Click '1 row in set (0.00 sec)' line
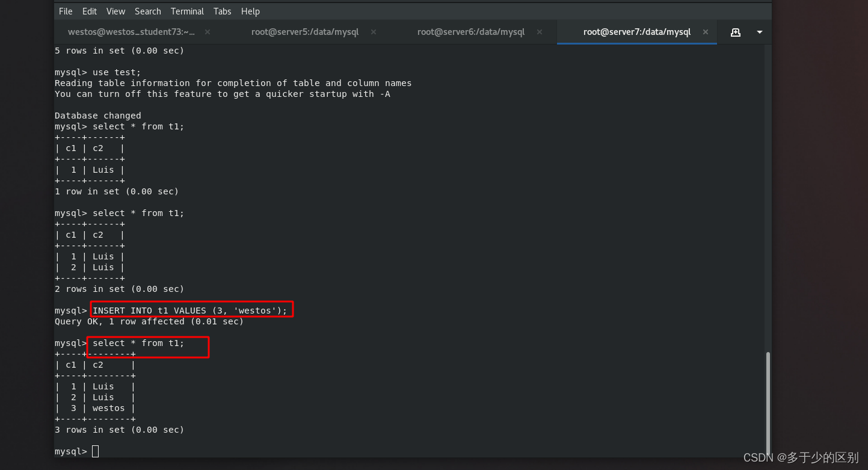 click(117, 191)
